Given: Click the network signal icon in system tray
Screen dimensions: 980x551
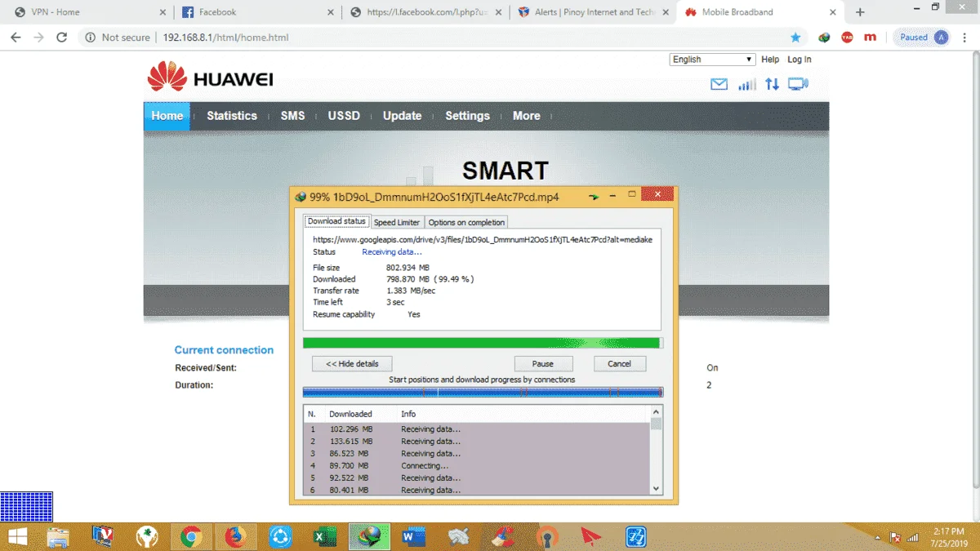Looking at the screenshot, I should click(x=912, y=538).
